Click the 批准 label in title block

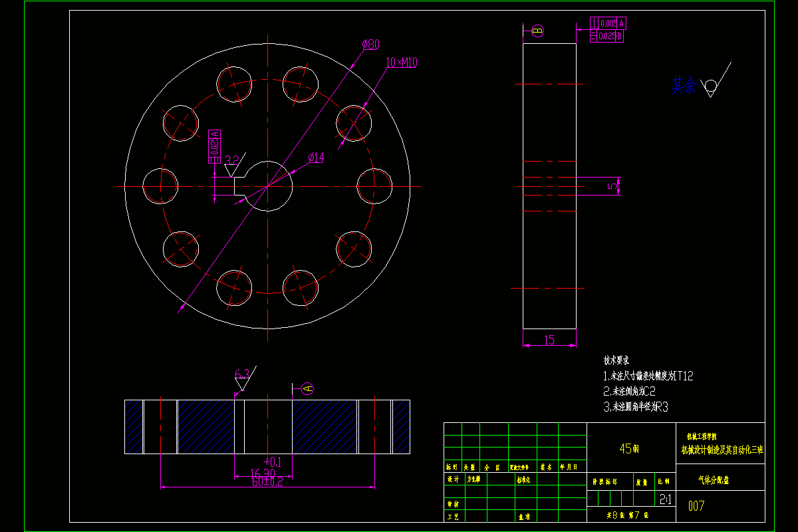click(524, 516)
